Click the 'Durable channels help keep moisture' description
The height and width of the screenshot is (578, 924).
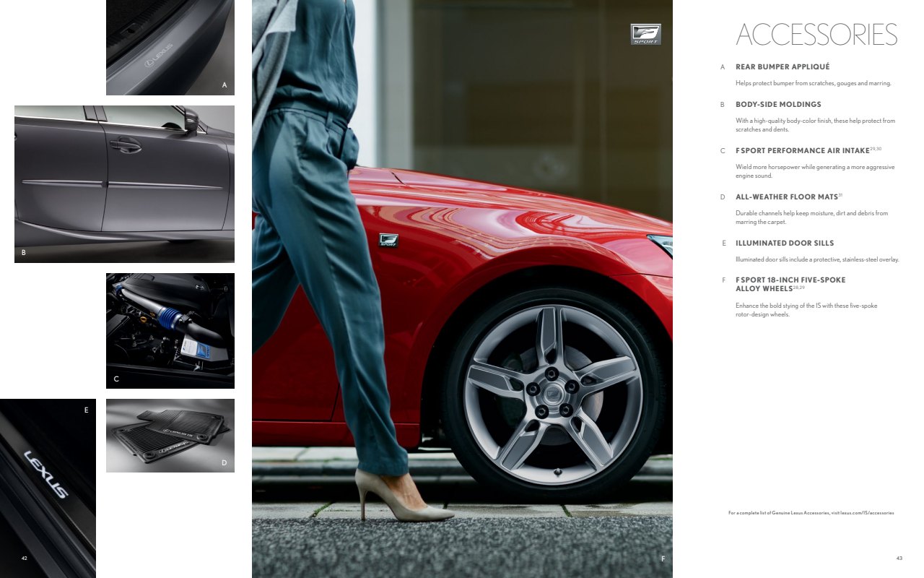[x=811, y=217]
